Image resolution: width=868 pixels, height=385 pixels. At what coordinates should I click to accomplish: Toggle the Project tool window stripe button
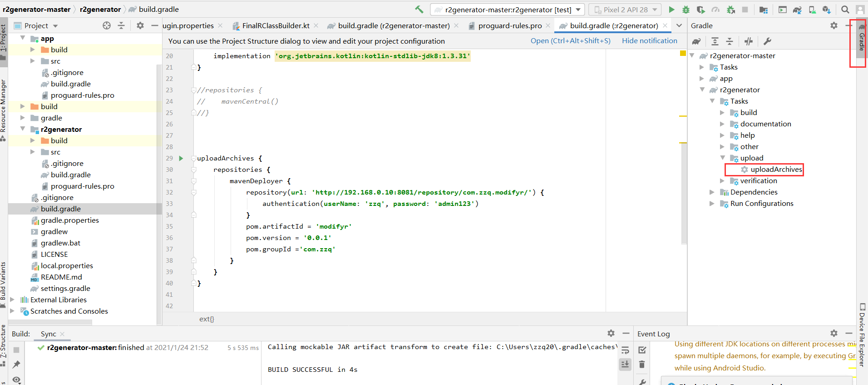click(x=3, y=41)
